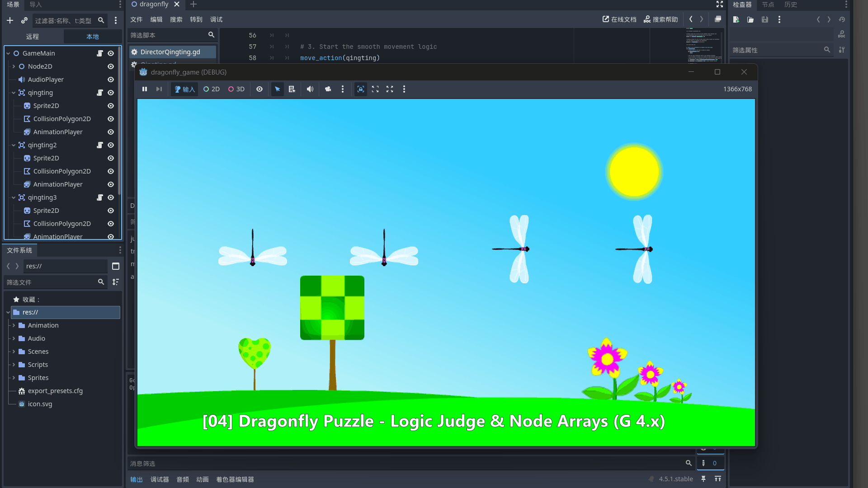Toggle visibility of qingting2 node
This screenshot has height=488, width=868.
click(111, 145)
